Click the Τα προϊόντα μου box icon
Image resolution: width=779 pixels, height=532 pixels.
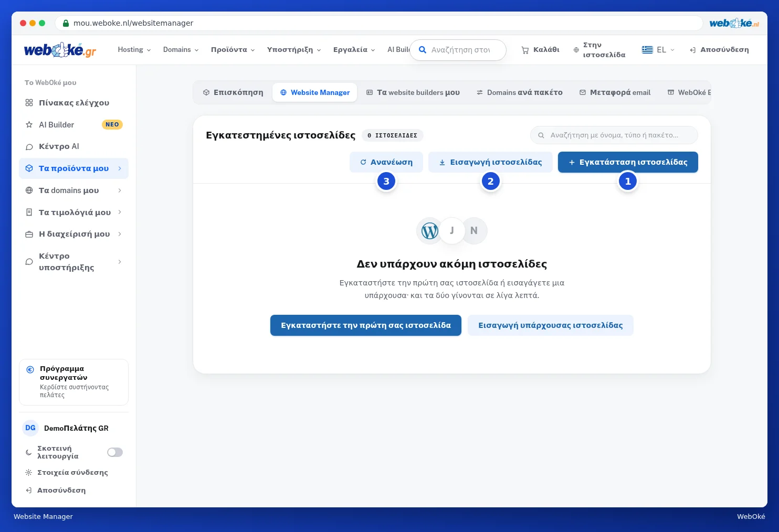pyautogui.click(x=29, y=168)
